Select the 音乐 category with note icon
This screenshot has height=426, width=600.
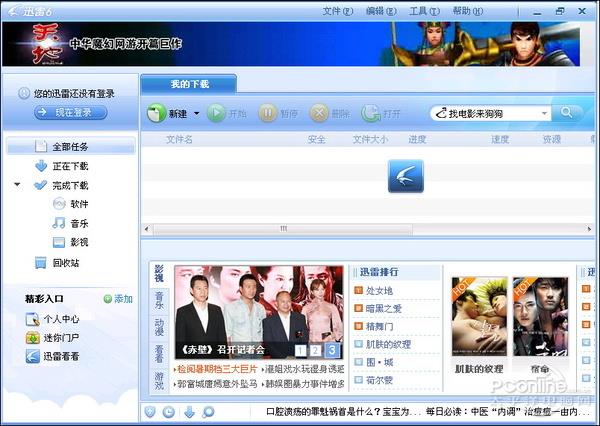pyautogui.click(x=79, y=223)
